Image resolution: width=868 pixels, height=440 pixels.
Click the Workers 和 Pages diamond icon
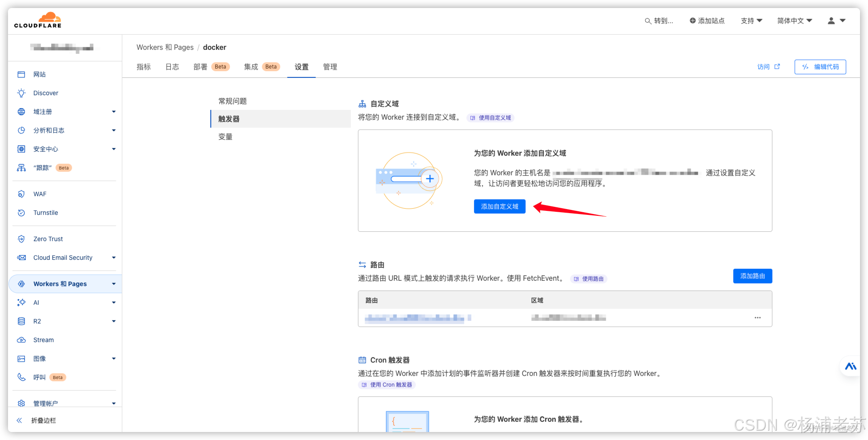[21, 284]
